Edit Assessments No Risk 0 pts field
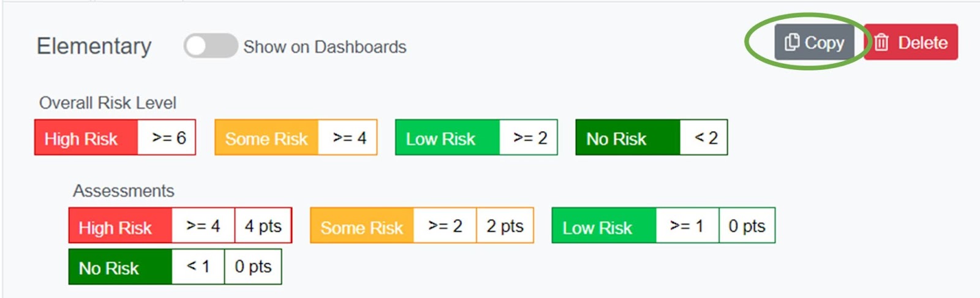980x298 pixels. (253, 267)
